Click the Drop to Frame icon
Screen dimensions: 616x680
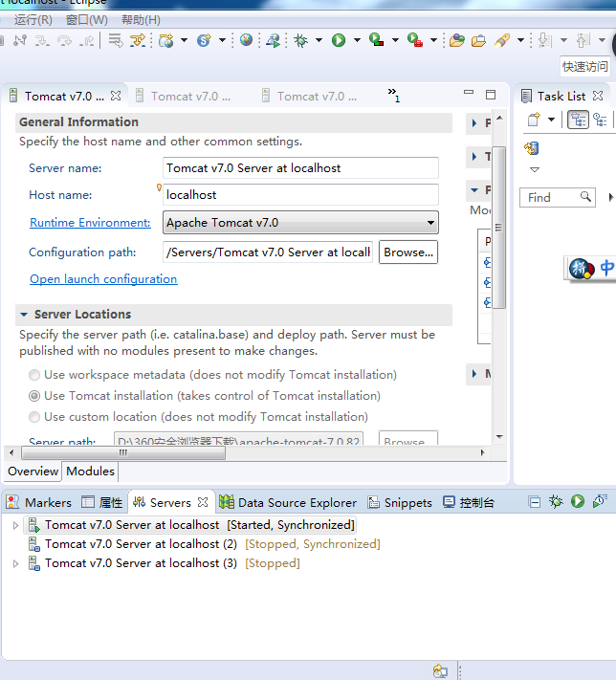tap(116, 41)
